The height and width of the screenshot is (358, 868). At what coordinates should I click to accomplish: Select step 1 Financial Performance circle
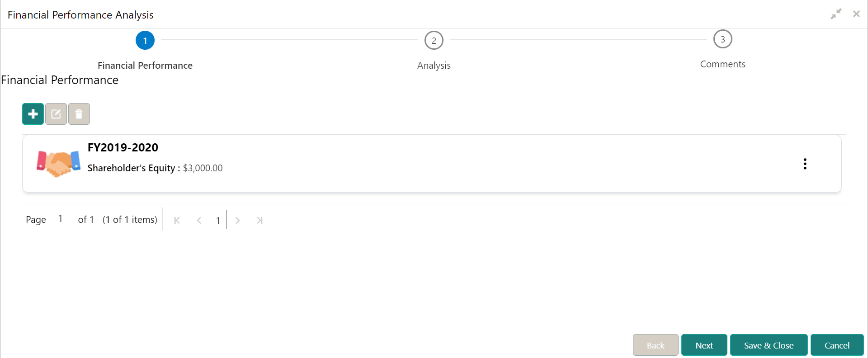click(x=145, y=40)
